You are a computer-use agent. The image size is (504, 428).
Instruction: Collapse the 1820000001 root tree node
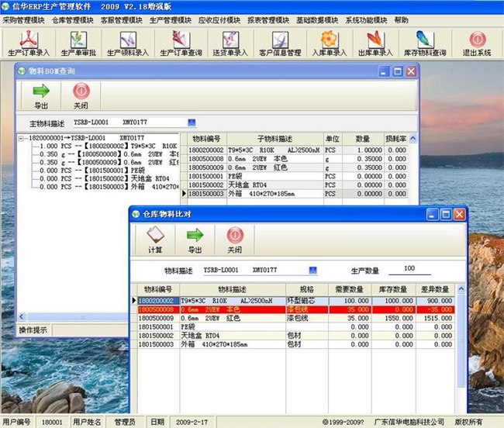22,137
